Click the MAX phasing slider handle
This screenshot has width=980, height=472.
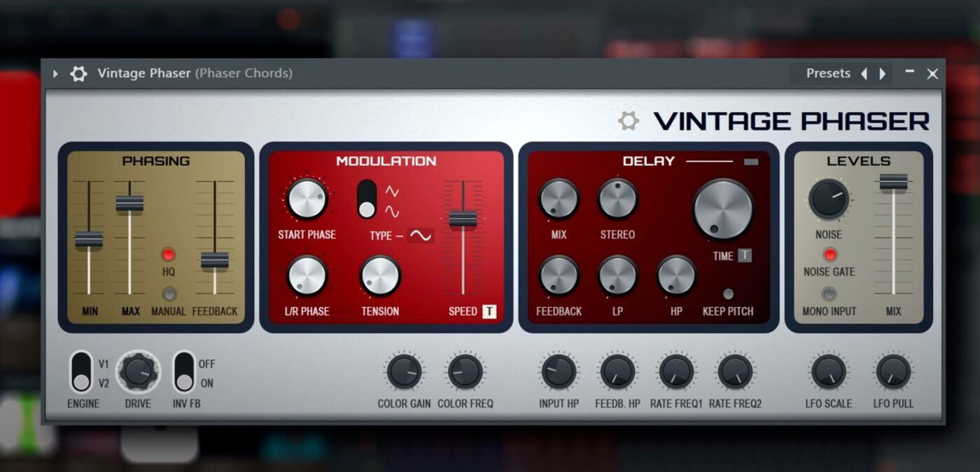pyautogui.click(x=129, y=203)
